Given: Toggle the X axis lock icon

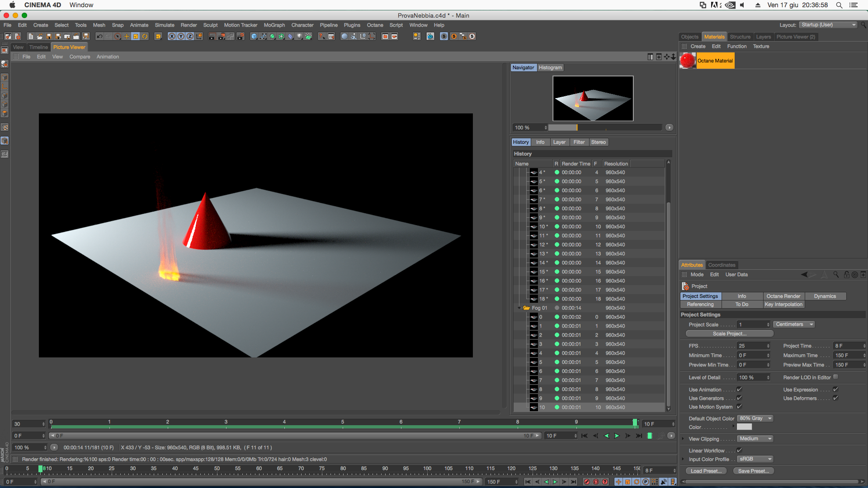Looking at the screenshot, I should (172, 37).
